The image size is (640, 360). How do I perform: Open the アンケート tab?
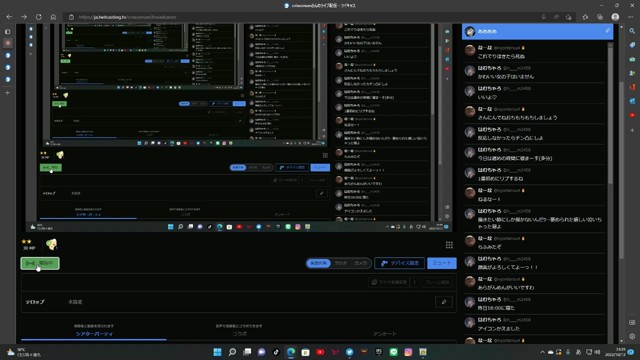(x=384, y=333)
